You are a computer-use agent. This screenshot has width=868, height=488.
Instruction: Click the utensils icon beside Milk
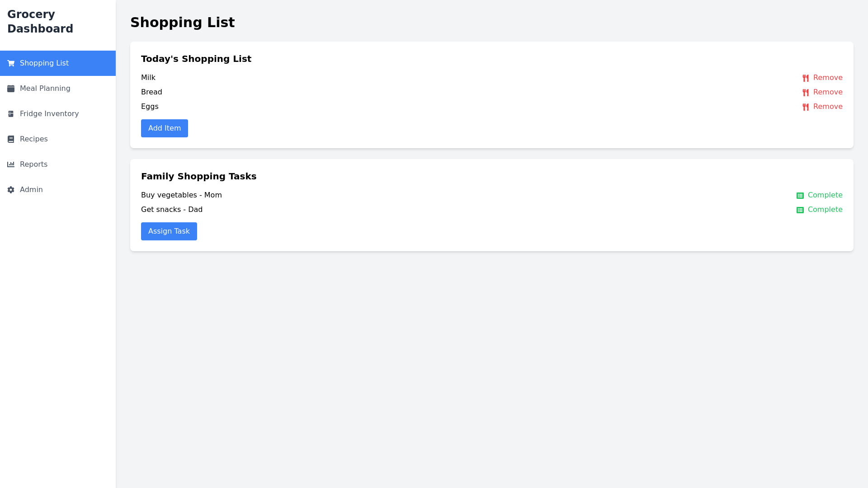[x=806, y=78]
